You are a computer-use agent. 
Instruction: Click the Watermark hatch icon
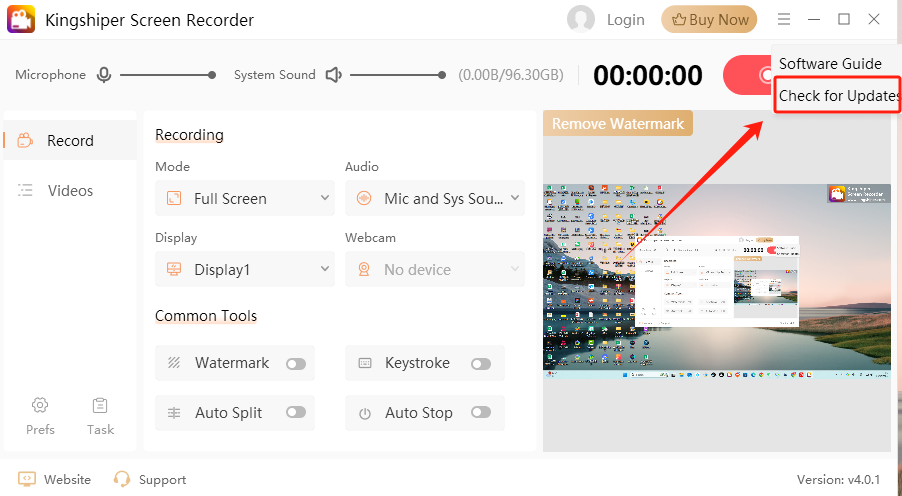[x=174, y=363]
